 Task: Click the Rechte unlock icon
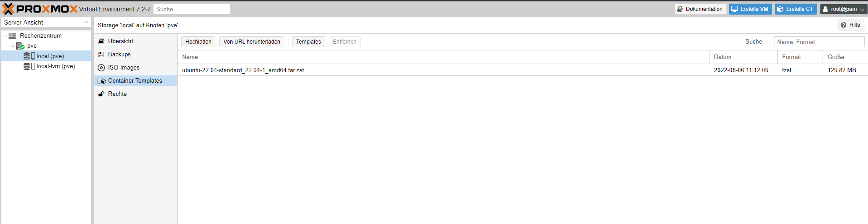coord(101,94)
